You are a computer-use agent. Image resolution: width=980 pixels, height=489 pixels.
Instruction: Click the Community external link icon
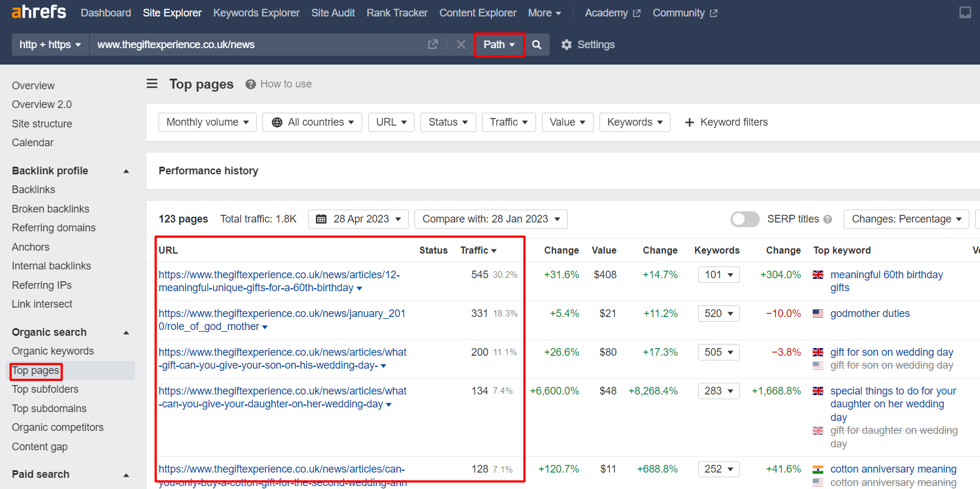click(713, 13)
